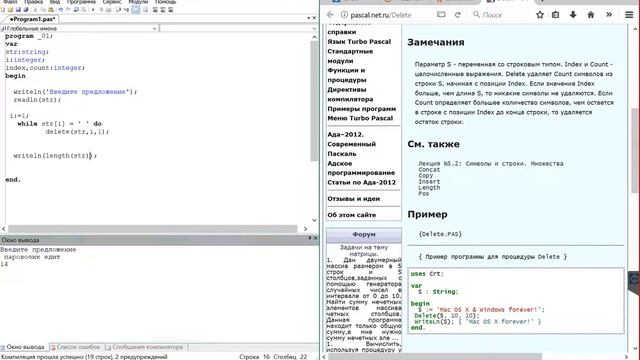Screen dimensions: 640x360
Task: Open Отзывы и идеи link
Action: [x=353, y=199]
